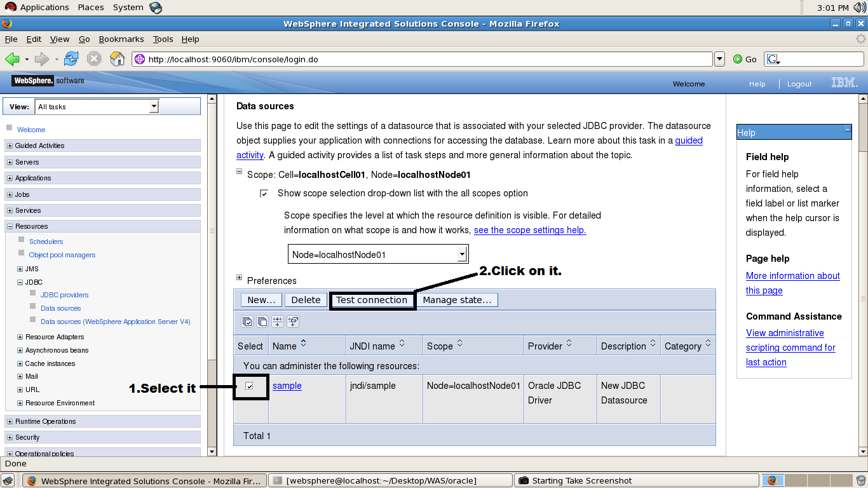Switch to Starting Take Screenshot taskbar window
Image resolution: width=868 pixels, height=488 pixels.
(635, 480)
